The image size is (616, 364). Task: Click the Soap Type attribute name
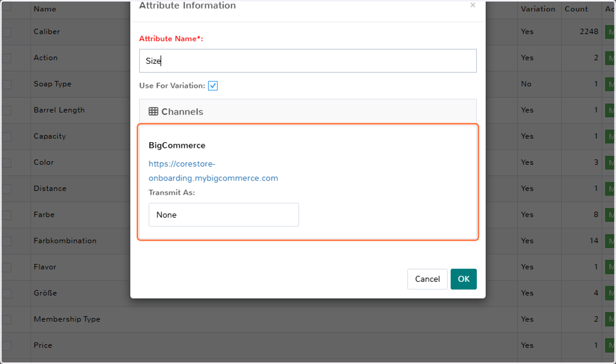(x=52, y=84)
